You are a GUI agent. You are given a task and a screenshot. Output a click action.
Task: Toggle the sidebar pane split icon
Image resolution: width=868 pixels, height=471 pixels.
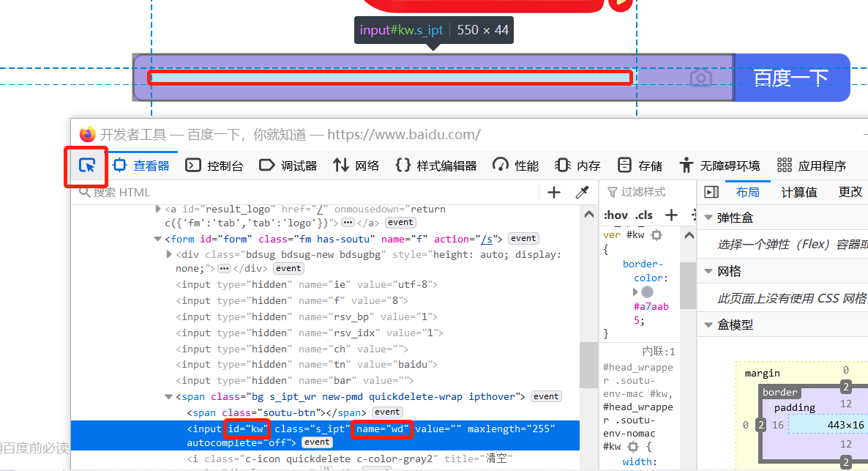pos(711,192)
